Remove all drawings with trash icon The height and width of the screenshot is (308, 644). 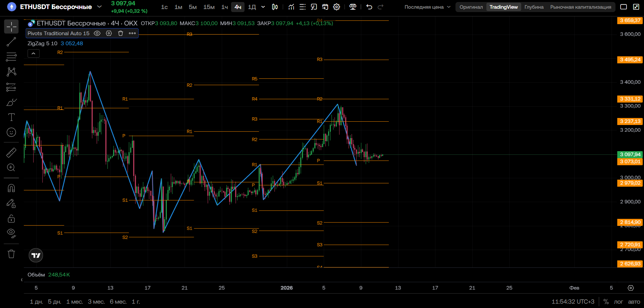(11, 254)
